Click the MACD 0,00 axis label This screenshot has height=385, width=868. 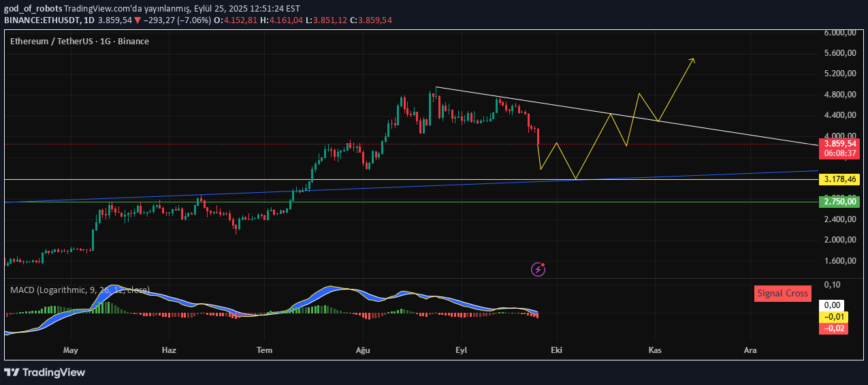click(833, 305)
